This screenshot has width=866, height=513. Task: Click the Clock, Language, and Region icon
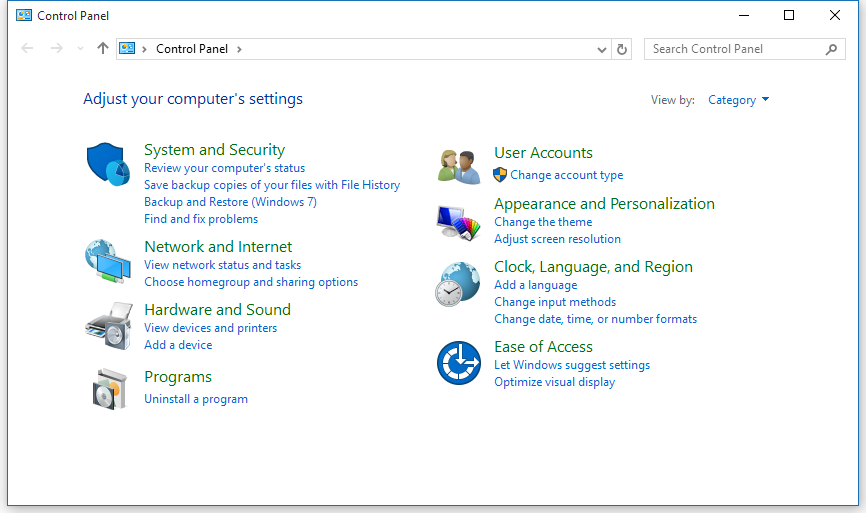pyautogui.click(x=458, y=284)
